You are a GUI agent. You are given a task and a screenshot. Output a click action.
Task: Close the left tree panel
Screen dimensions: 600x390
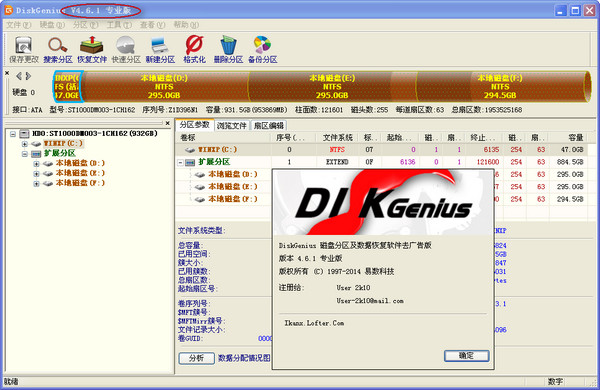coord(167,123)
